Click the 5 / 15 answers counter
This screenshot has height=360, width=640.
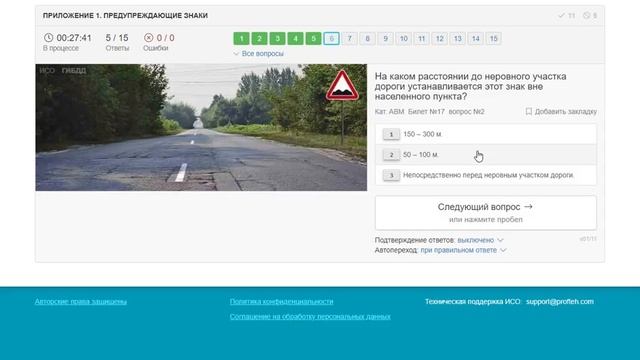(117, 38)
